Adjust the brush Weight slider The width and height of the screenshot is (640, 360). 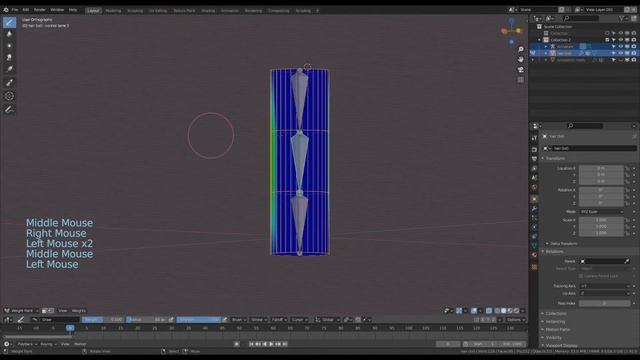click(x=102, y=320)
